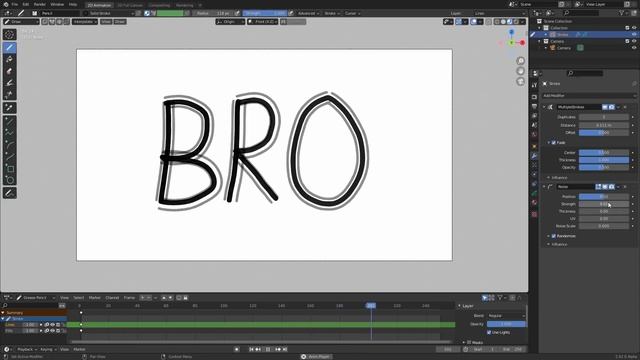The width and height of the screenshot is (640, 360).
Task: Switch to the Compositing workspace tab
Action: click(159, 5)
